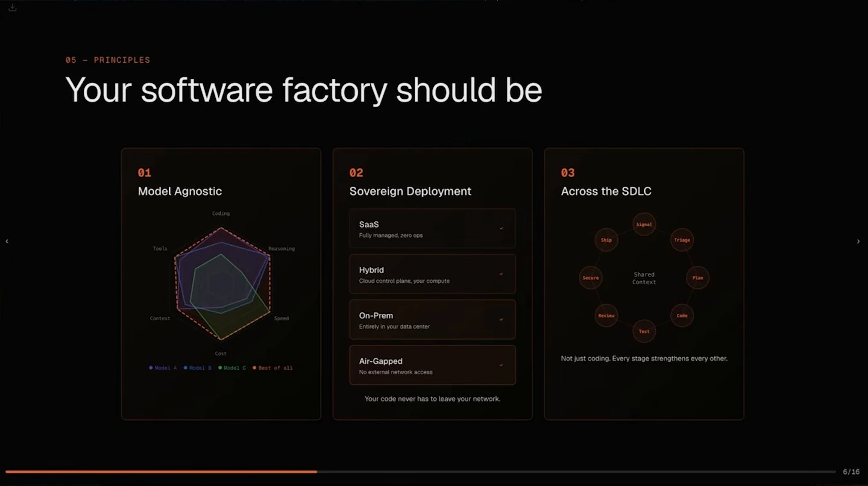The image size is (868, 486).
Task: Click the Best of all legend entry
Action: point(272,368)
